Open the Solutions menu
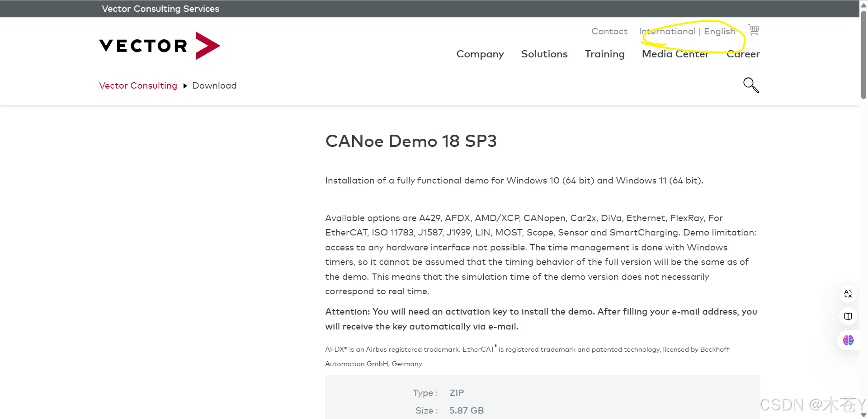868x419 pixels. pos(544,54)
